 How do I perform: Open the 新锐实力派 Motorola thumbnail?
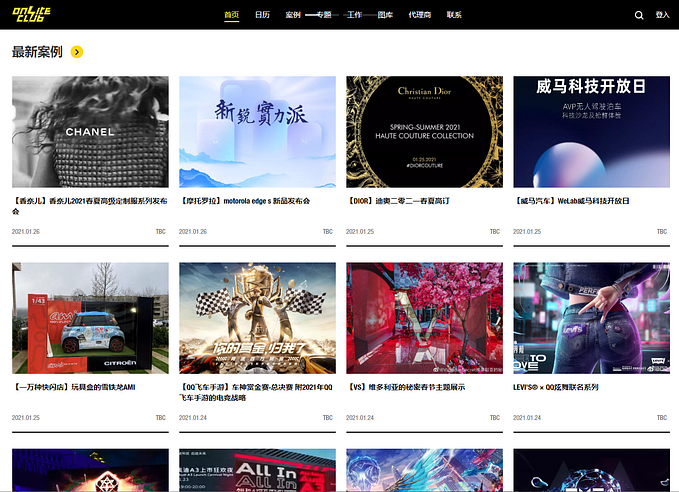tap(257, 132)
